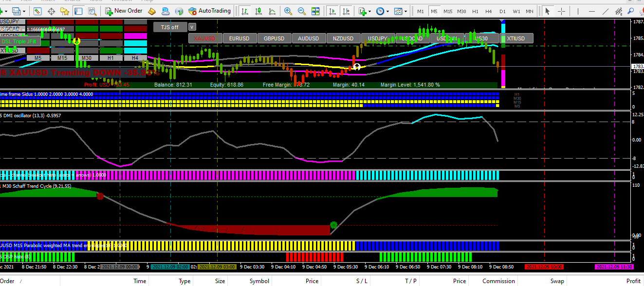644x286 pixels.
Task: Switch to M5 timeframe in toolbar
Action: (x=434, y=11)
